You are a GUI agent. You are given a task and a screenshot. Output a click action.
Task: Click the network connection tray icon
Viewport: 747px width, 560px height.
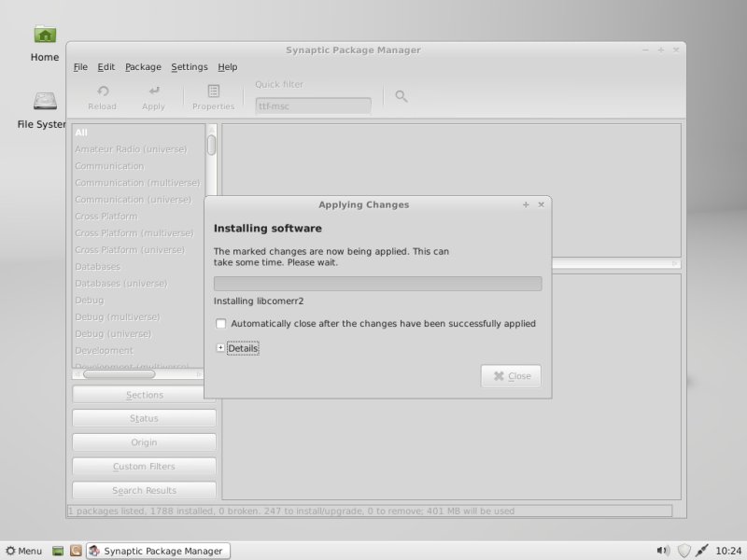click(702, 551)
